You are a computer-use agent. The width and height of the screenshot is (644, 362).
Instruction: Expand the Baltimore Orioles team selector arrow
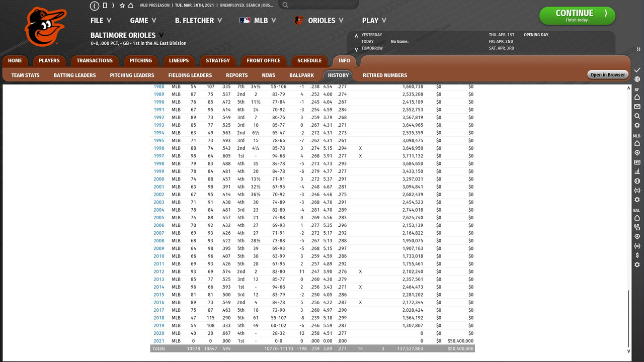tap(162, 35)
